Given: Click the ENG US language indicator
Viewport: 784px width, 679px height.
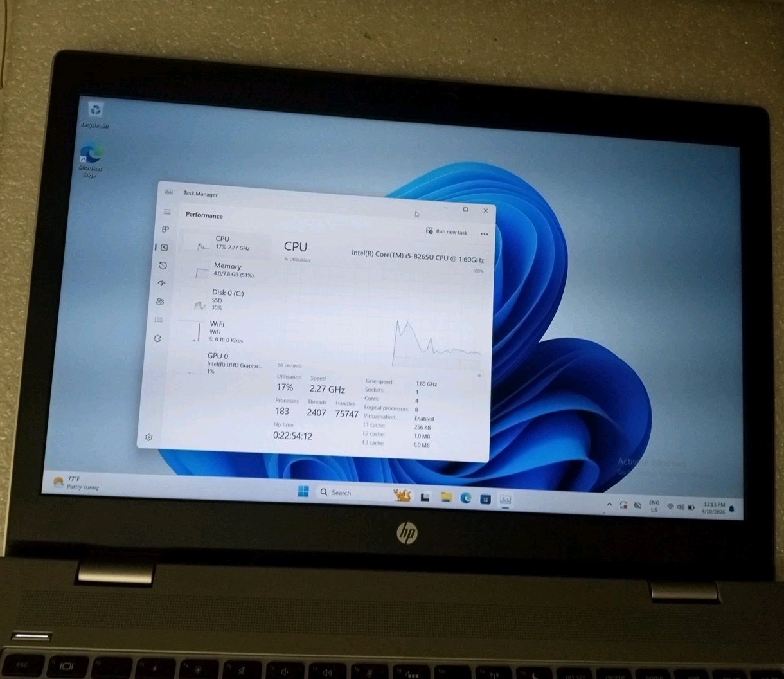Looking at the screenshot, I should 654,506.
